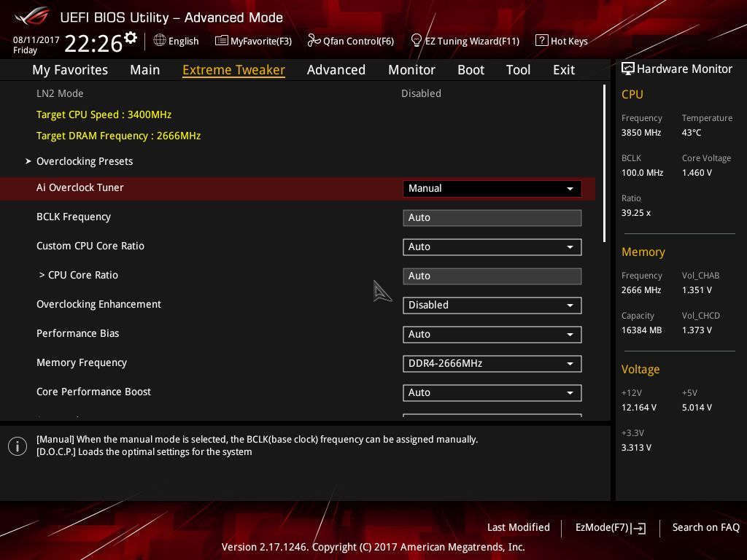Expand the Overclocking Presets submenu

[x=85, y=161]
